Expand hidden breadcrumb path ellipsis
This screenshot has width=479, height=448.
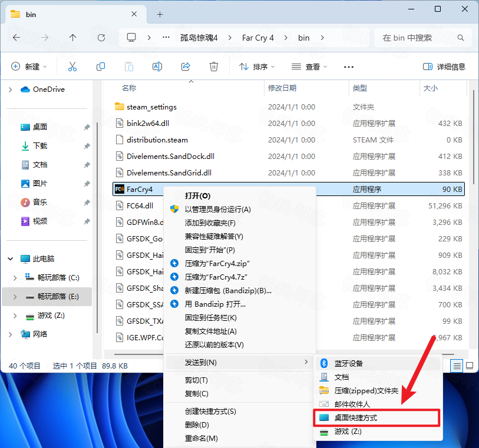tap(166, 38)
